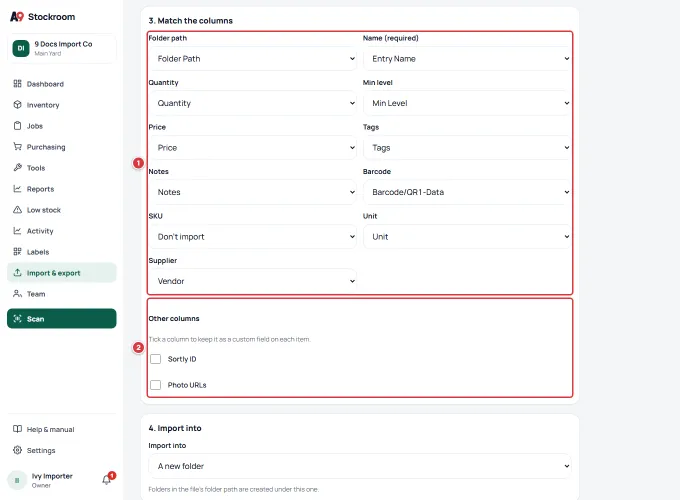Open the Tags column dropdown
680x500 pixels.
click(x=467, y=147)
